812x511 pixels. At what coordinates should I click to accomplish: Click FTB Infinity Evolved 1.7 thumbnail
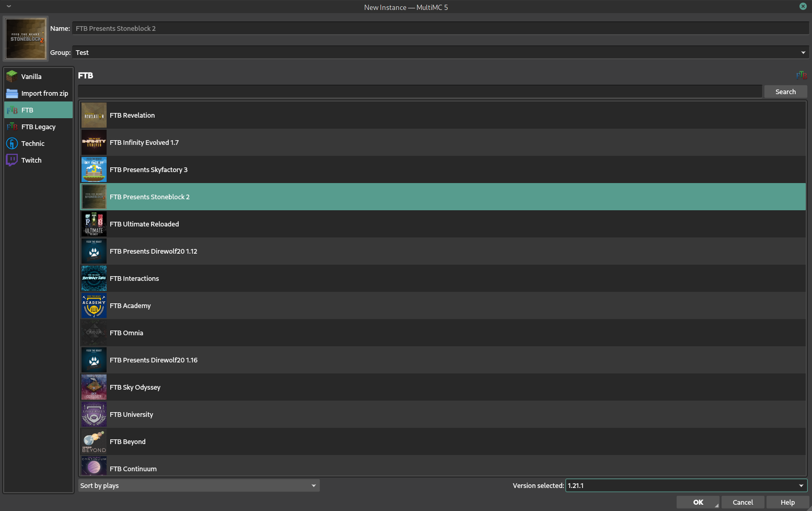tap(94, 142)
